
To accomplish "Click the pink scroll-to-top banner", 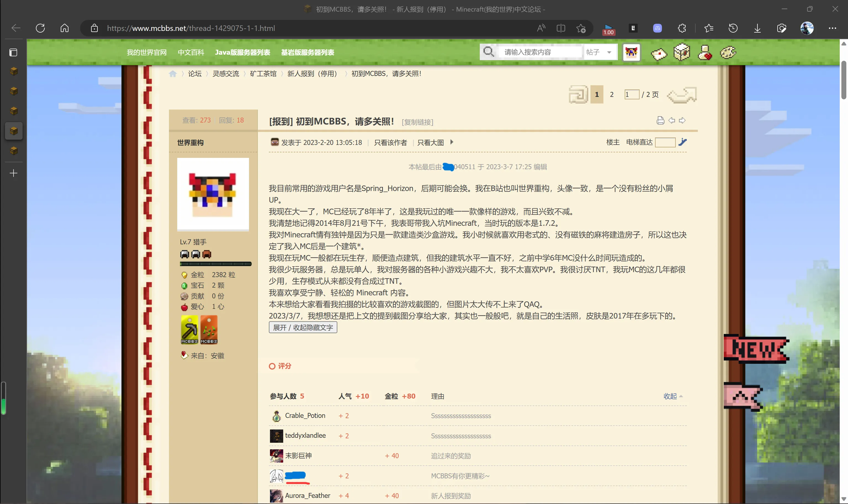I will point(743,396).
